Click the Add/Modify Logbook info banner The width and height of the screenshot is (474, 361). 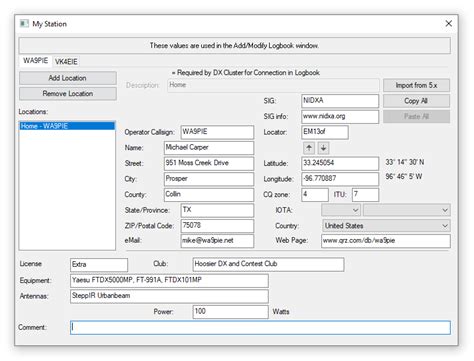235,45
